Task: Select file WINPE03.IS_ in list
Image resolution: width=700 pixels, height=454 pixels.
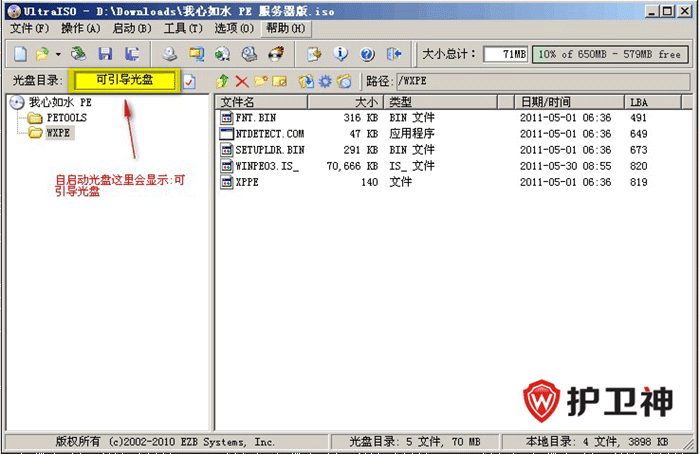Action: coord(267,166)
